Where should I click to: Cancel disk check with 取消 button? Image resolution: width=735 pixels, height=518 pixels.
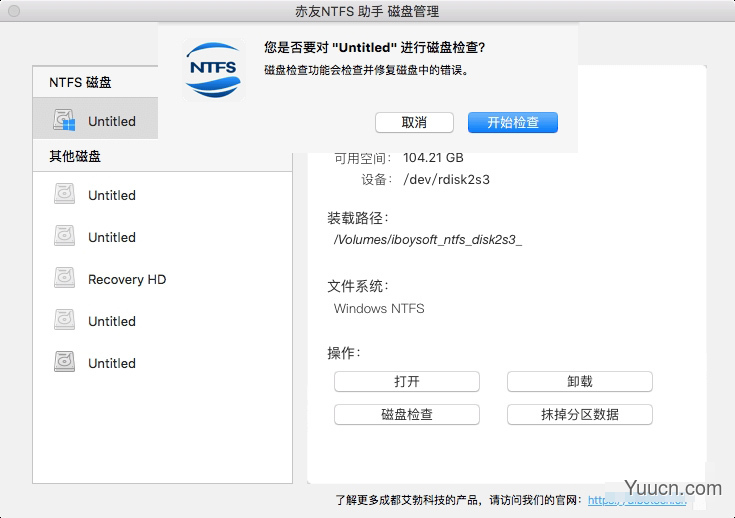(x=414, y=122)
